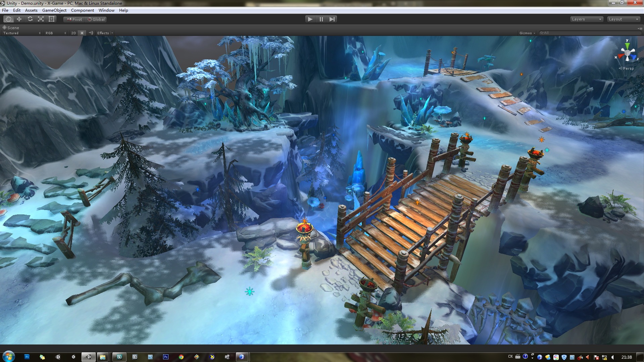Click the Step frame button
Image resolution: width=644 pixels, height=362 pixels.
[x=332, y=19]
